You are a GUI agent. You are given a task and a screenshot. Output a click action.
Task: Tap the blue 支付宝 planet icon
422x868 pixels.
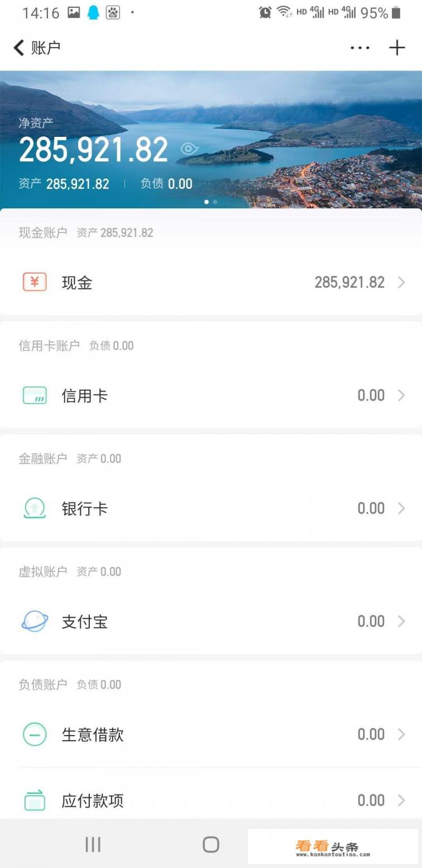tap(35, 621)
